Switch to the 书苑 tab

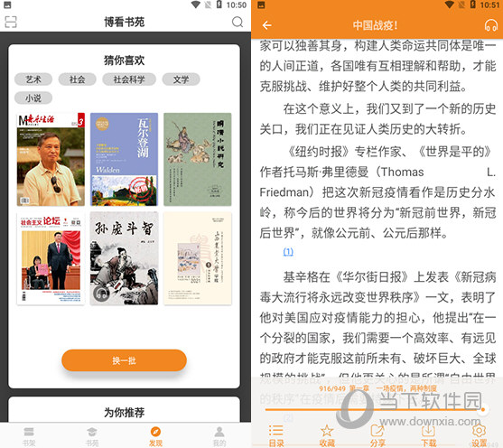(92, 436)
